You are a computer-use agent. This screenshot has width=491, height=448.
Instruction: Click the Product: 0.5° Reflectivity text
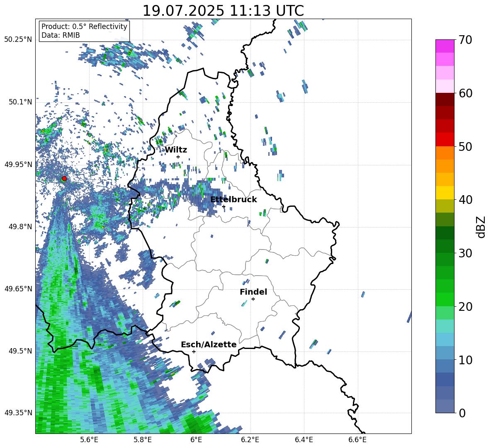tap(84, 27)
